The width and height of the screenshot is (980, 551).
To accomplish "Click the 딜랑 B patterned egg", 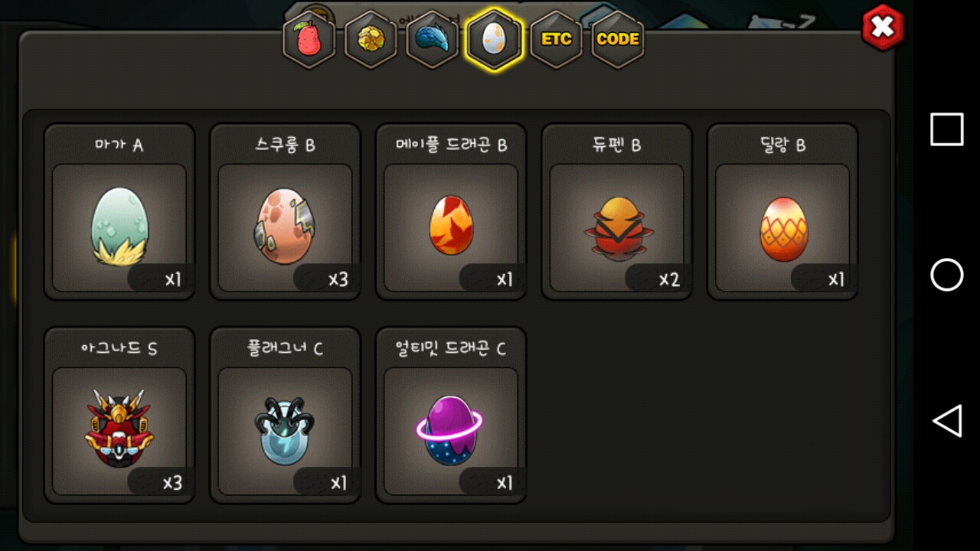I will [783, 229].
